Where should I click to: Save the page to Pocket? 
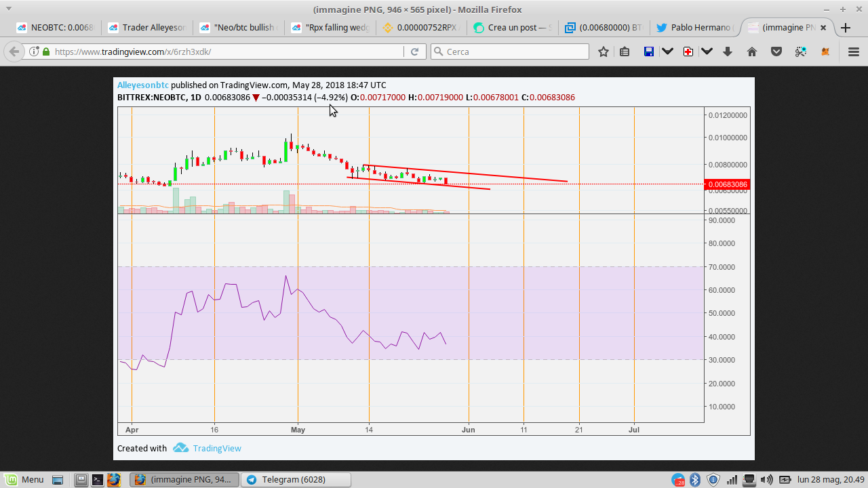click(776, 52)
